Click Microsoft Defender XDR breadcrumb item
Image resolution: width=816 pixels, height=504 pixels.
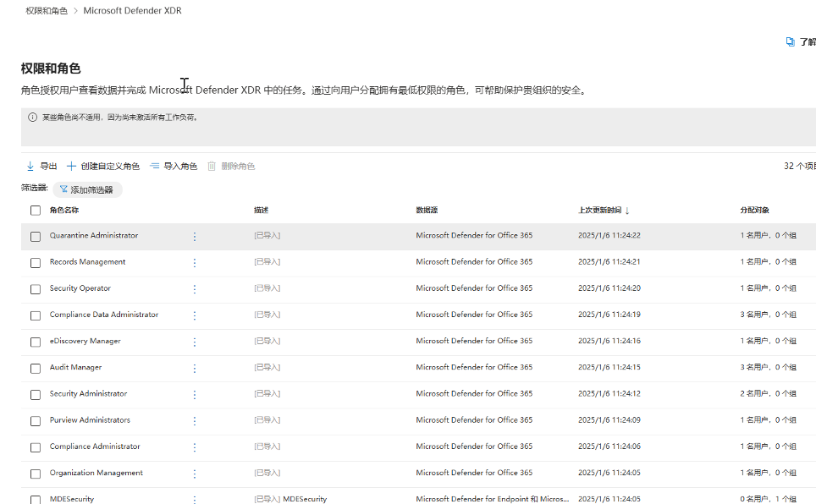coord(133,11)
